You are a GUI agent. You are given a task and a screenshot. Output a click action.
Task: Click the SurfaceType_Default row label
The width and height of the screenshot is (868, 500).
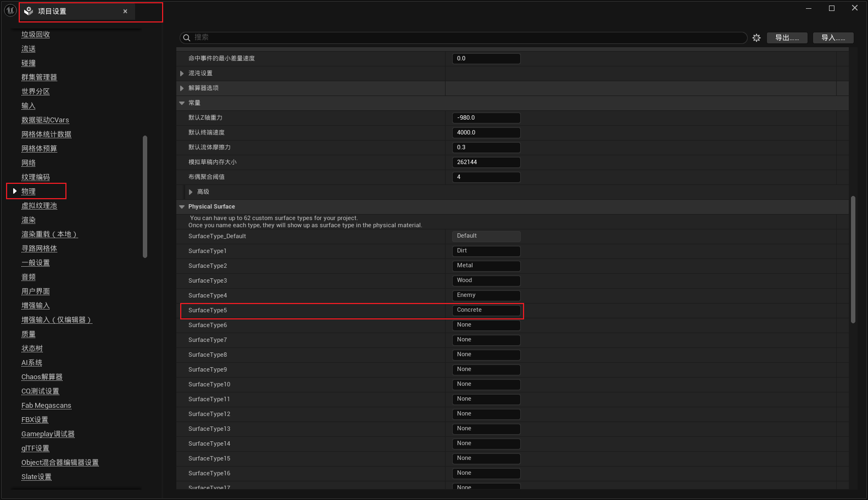[x=217, y=237]
